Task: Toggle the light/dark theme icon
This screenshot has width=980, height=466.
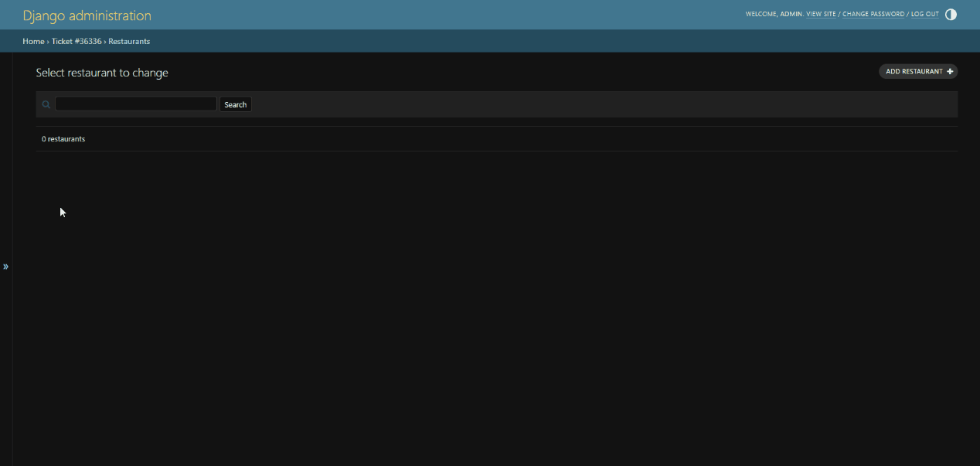Action: click(x=951, y=15)
